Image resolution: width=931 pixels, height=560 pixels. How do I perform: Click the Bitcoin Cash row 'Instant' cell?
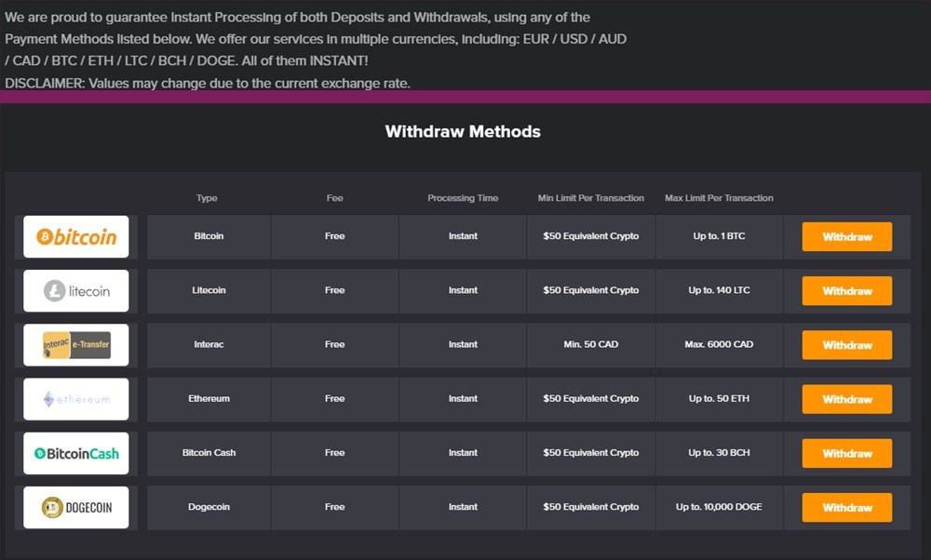click(463, 453)
